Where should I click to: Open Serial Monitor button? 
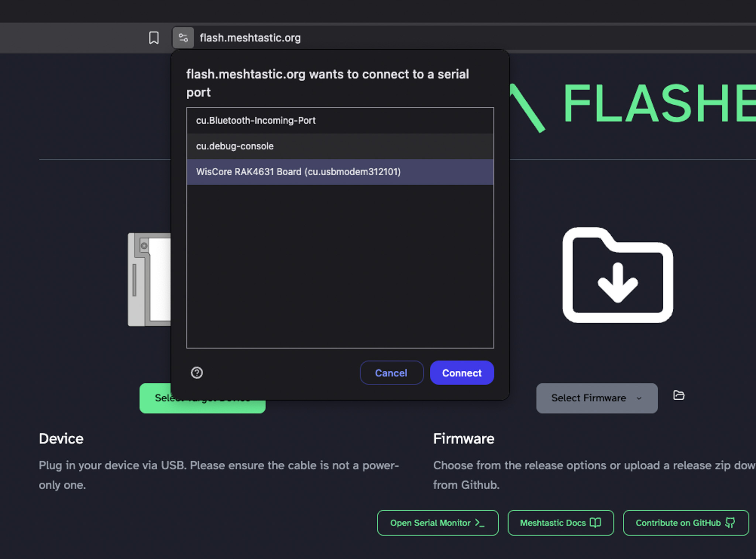437,523
